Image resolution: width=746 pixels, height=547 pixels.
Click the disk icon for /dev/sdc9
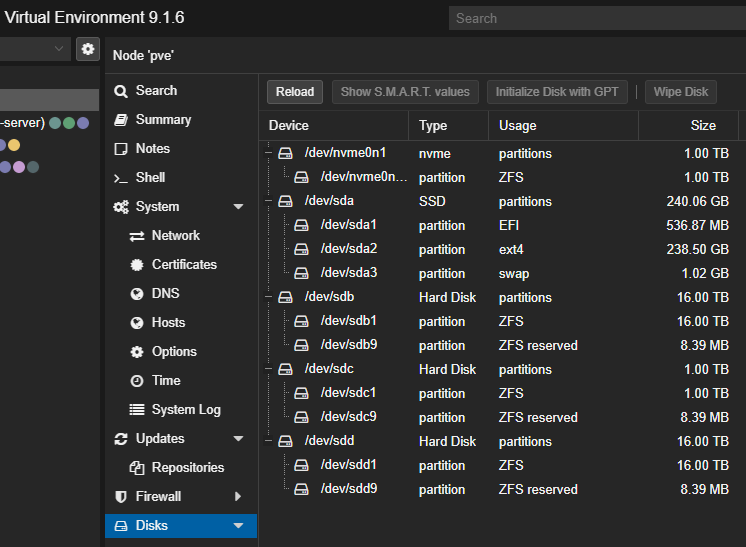[301, 417]
